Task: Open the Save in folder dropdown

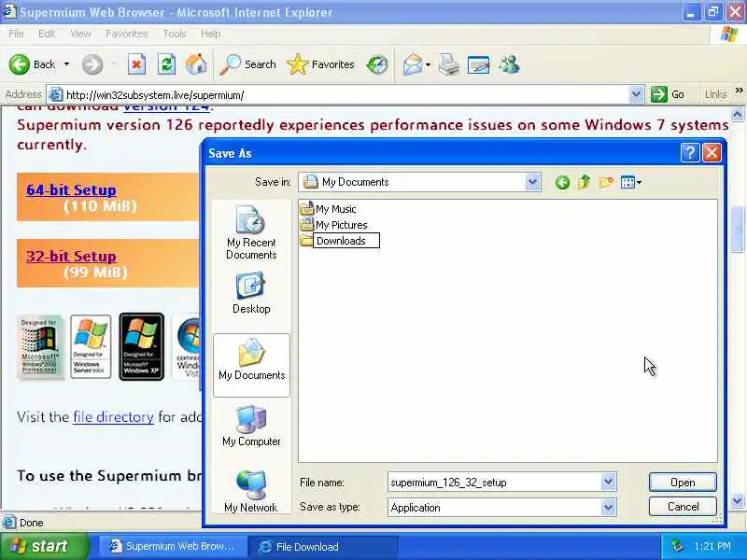Action: [532, 182]
